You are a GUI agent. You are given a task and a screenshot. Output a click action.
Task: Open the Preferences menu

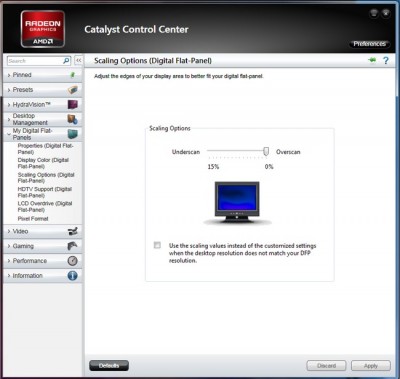369,44
